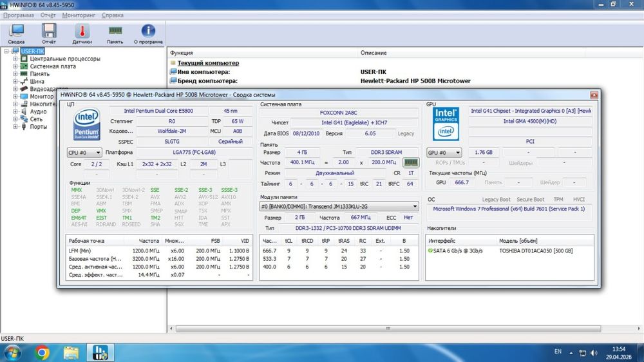Image resolution: width=644 pixels, height=362 pixels.
Task: Open the memory module BANK0/DIMM0 dropdown
Action: [x=339, y=207]
